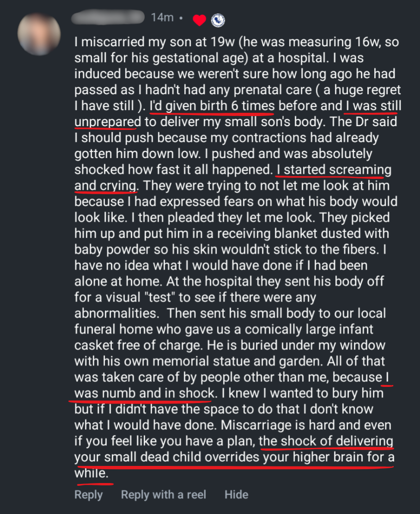Choose Reply with a reel
The height and width of the screenshot is (514, 420).
point(163,495)
